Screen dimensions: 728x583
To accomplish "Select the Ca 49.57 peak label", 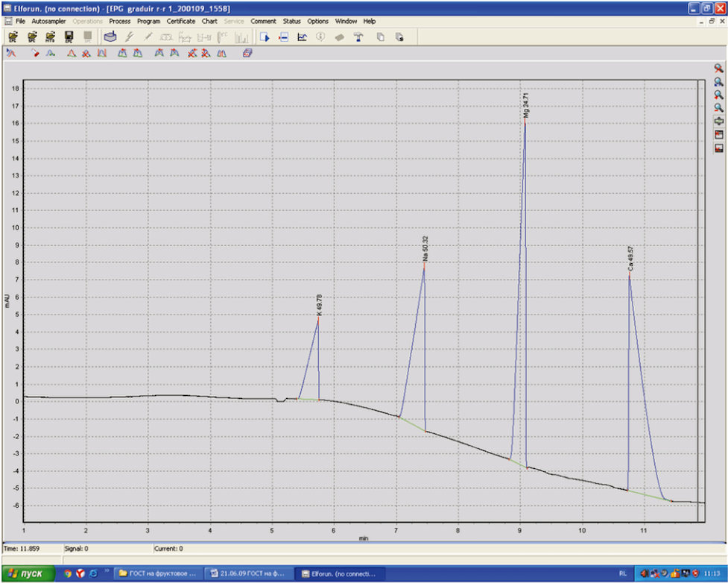I will click(630, 257).
